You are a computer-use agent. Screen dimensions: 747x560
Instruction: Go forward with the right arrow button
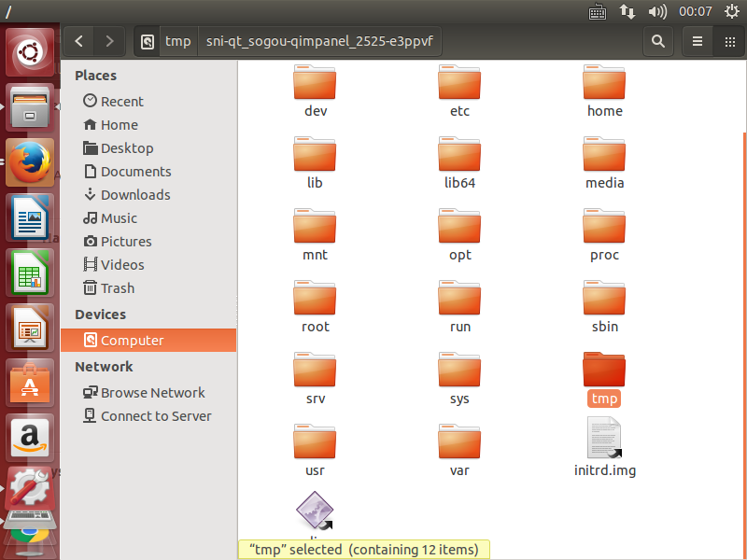(109, 41)
